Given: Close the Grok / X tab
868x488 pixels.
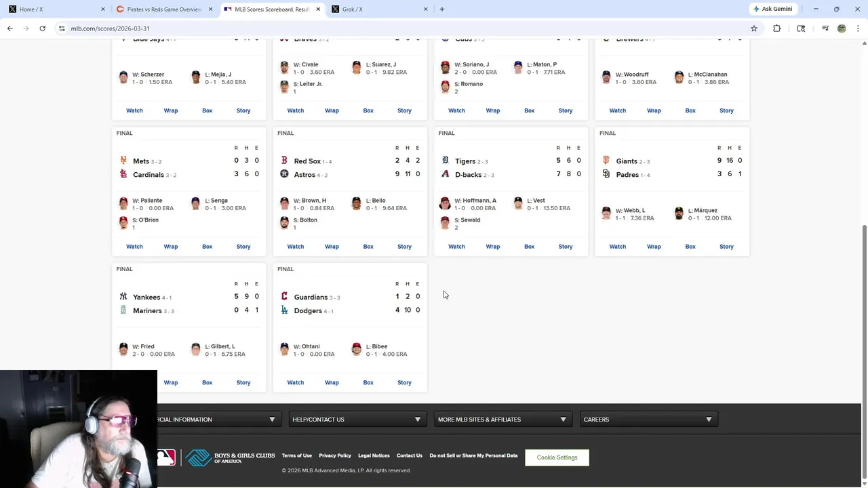Looking at the screenshot, I should tap(426, 9).
